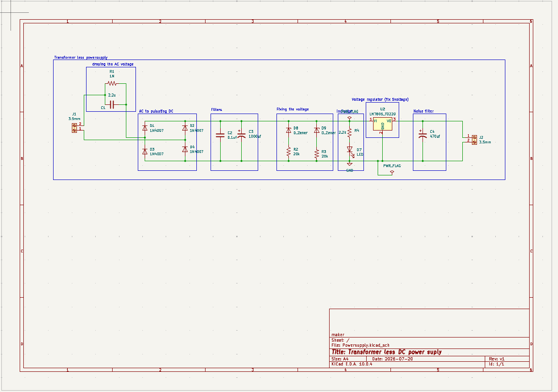Select the R2 resistor symbol

click(288, 152)
